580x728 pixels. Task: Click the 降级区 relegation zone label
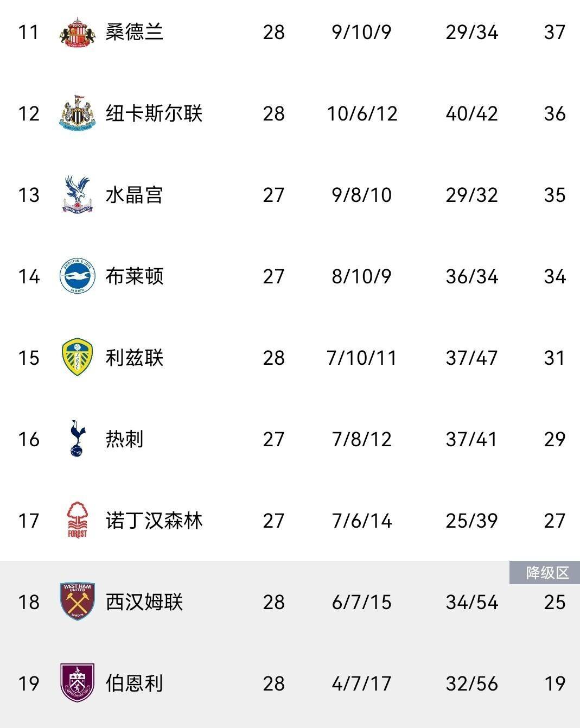click(546, 573)
